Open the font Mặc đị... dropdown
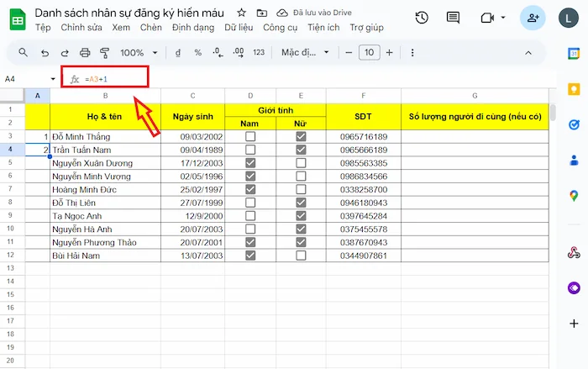 [305, 53]
